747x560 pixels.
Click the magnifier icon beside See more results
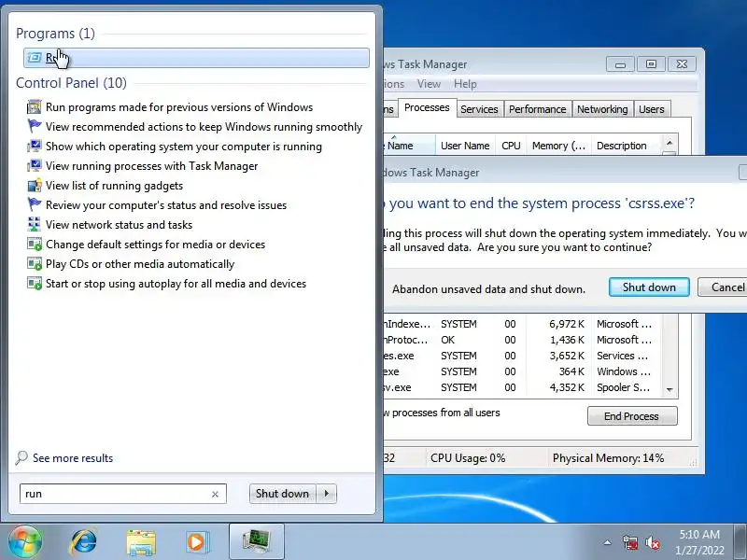[x=21, y=457]
